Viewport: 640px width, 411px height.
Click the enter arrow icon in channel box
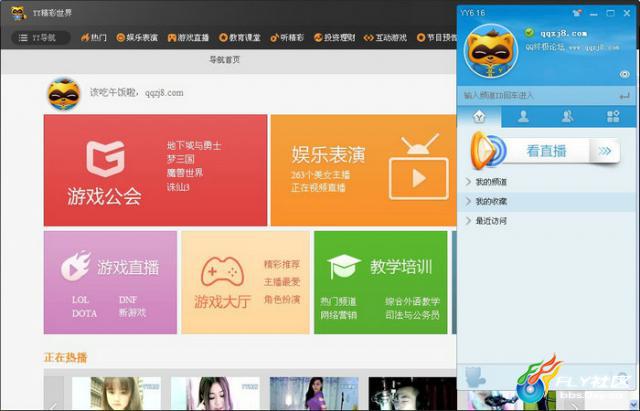point(624,96)
